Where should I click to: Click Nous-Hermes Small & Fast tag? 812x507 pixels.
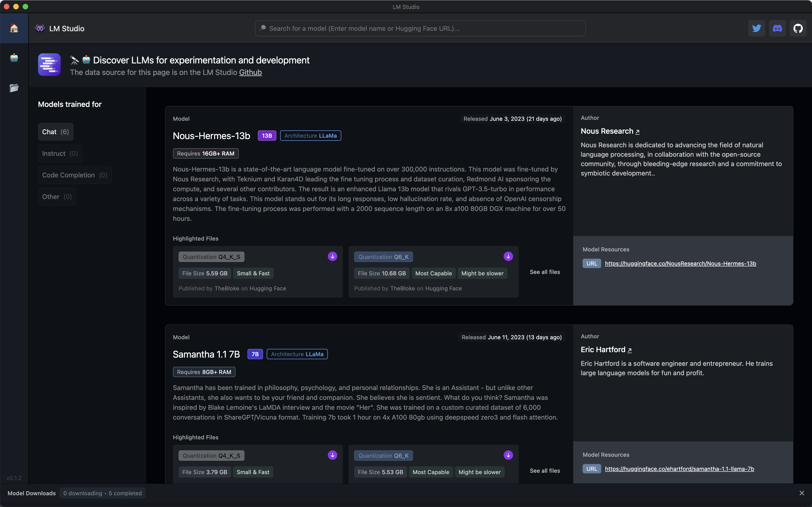click(x=253, y=273)
